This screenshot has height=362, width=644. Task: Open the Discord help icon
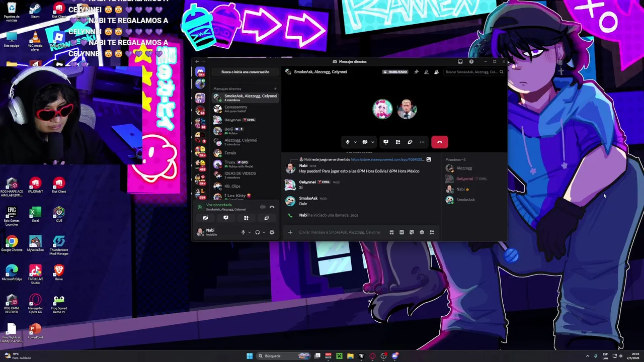point(471,62)
